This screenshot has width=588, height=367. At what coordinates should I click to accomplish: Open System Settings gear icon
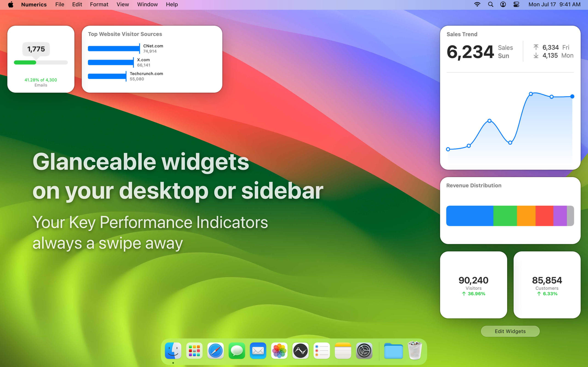(364, 351)
